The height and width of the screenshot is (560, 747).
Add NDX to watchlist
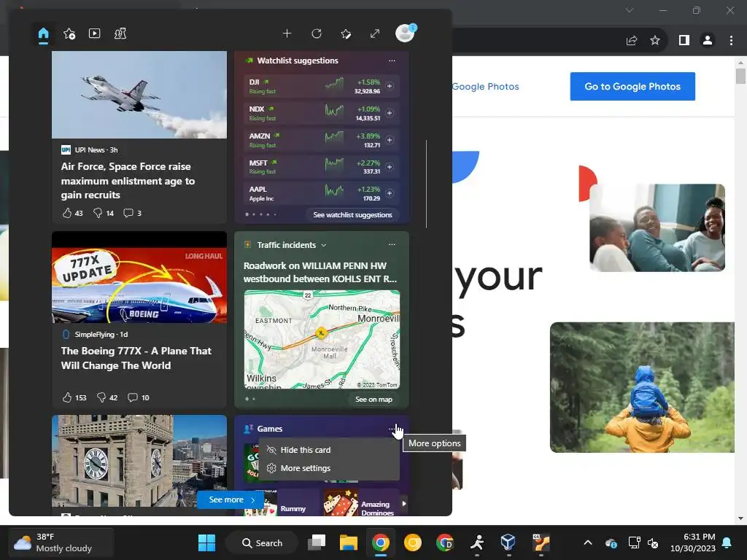point(390,113)
